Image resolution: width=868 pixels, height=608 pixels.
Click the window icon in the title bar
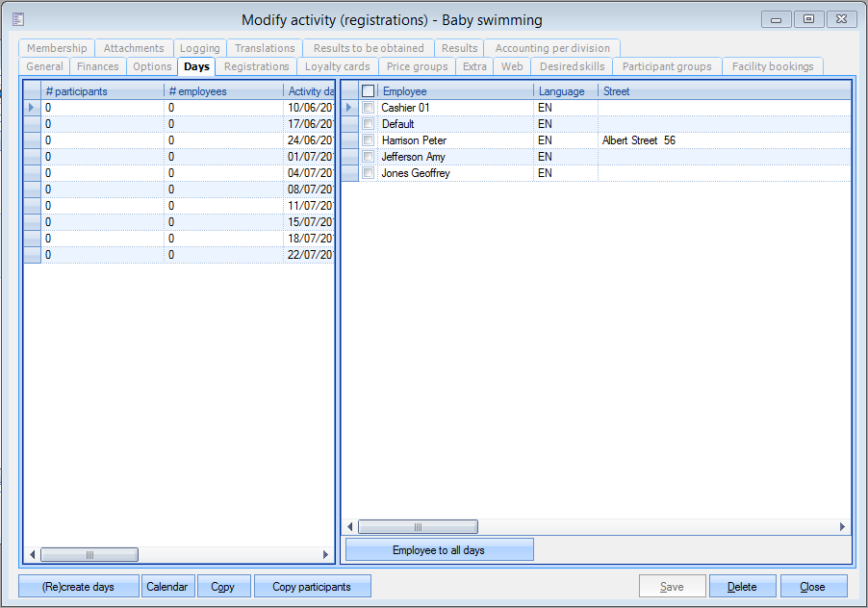pyautogui.click(x=17, y=19)
